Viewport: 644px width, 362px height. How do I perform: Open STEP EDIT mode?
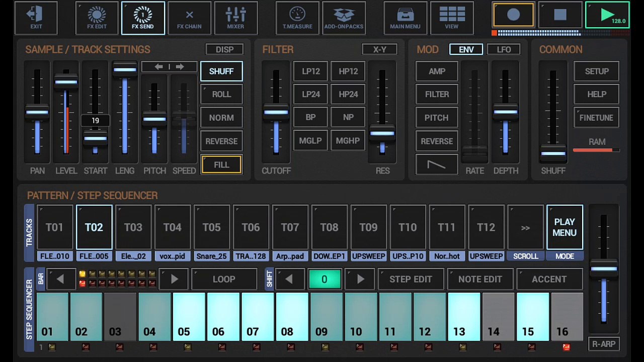pos(411,279)
